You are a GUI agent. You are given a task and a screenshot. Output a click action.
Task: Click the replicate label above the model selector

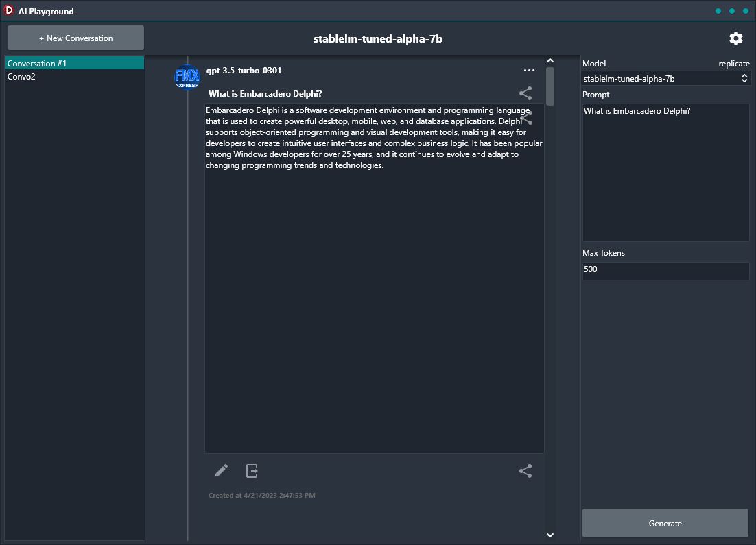[x=734, y=63]
